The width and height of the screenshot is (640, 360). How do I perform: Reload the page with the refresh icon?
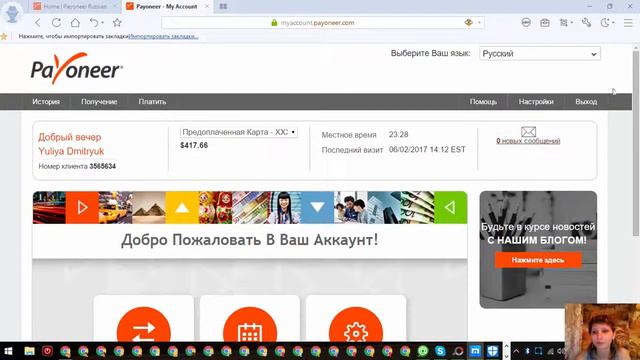[56, 23]
